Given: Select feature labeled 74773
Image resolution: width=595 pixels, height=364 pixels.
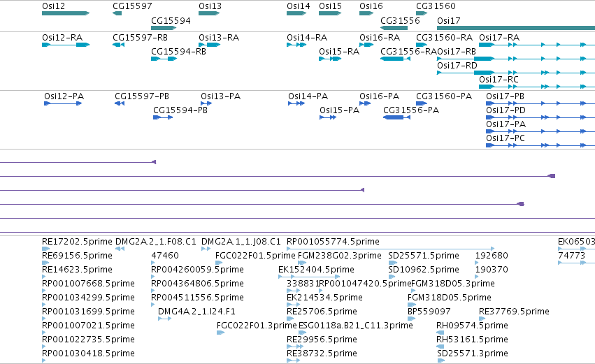Looking at the screenshot, I should [x=571, y=256].
